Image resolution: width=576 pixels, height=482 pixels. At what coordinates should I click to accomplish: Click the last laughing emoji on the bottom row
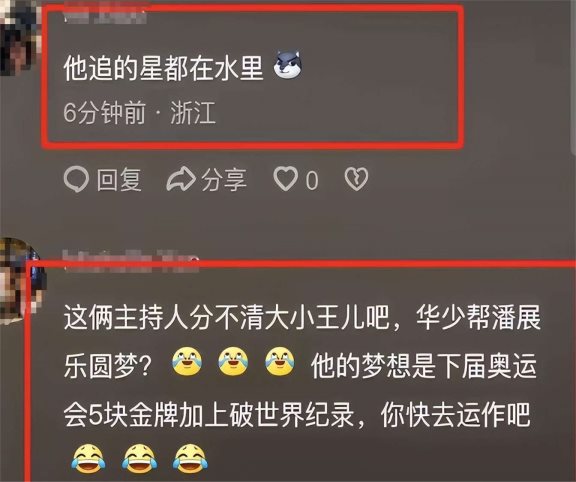190,458
